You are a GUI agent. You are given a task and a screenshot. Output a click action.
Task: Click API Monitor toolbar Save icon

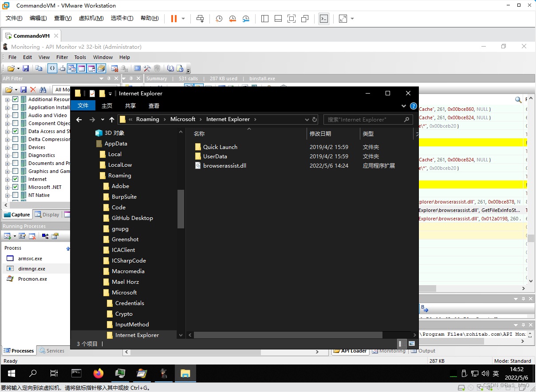pos(26,68)
